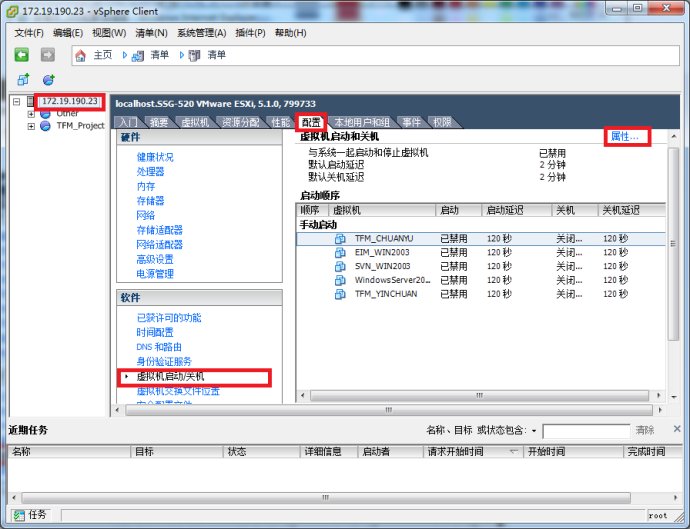Click the host server icon beside 172.19.190.23
The image size is (690, 529).
[x=30, y=101]
